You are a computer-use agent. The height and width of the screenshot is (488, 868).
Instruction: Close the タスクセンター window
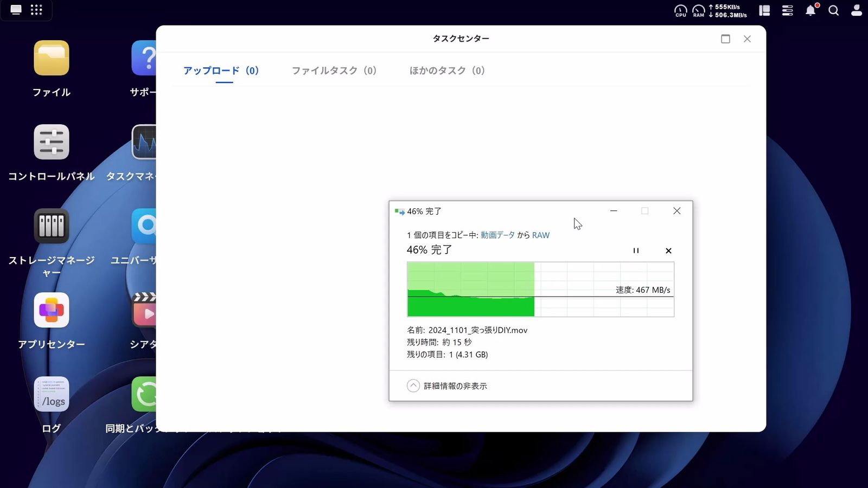747,38
